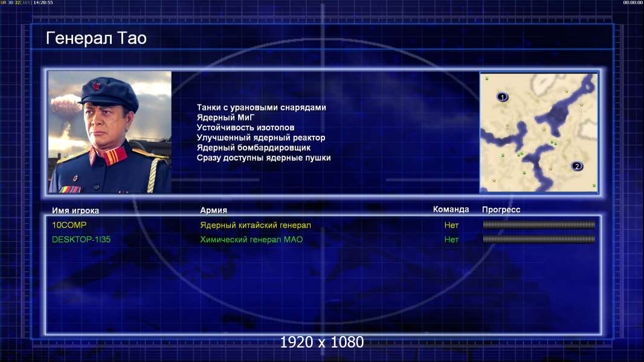Click the clock readout 14:28:55
This screenshot has height=362, width=644.
point(43,2)
